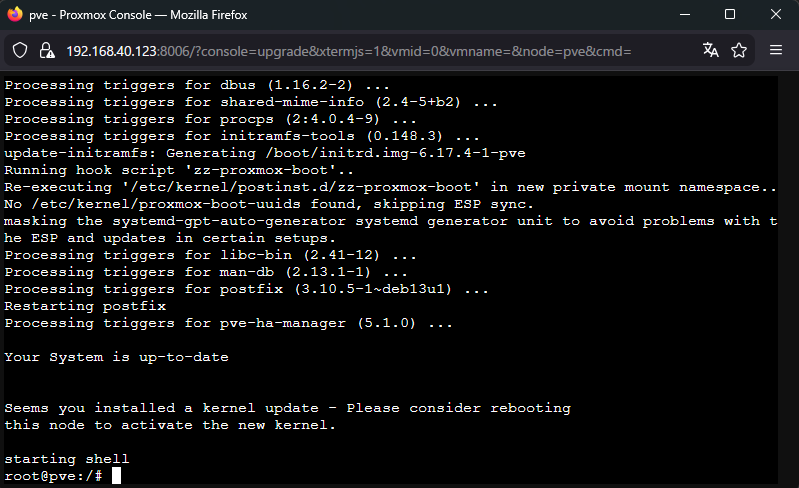Click the "starting shell" text

(67, 458)
